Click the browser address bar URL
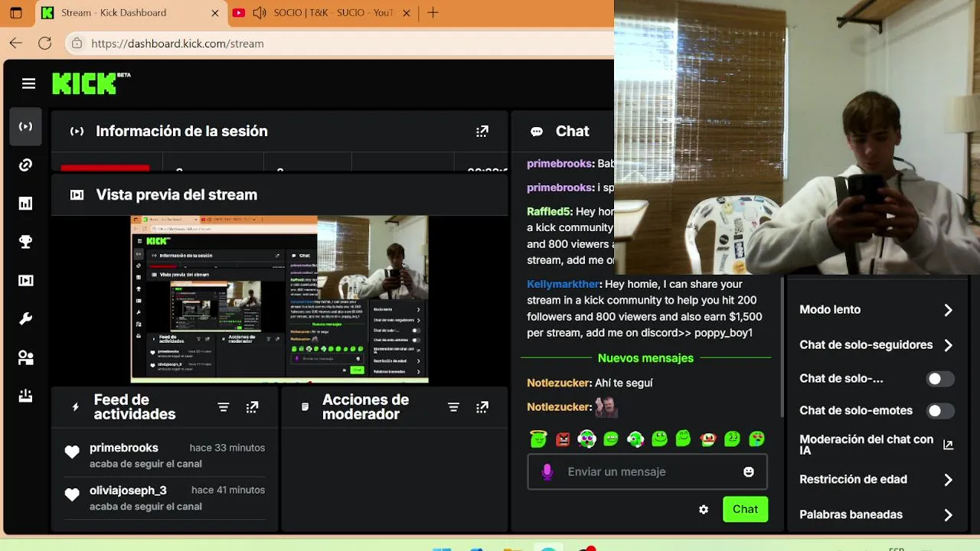 (x=178, y=44)
